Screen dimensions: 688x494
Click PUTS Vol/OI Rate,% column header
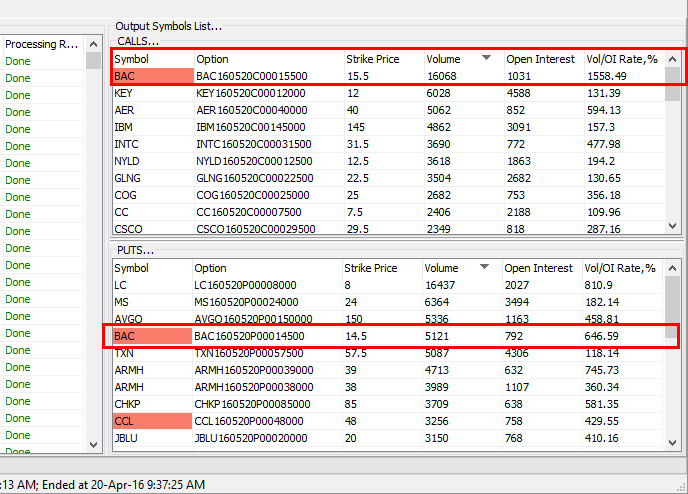(x=622, y=268)
